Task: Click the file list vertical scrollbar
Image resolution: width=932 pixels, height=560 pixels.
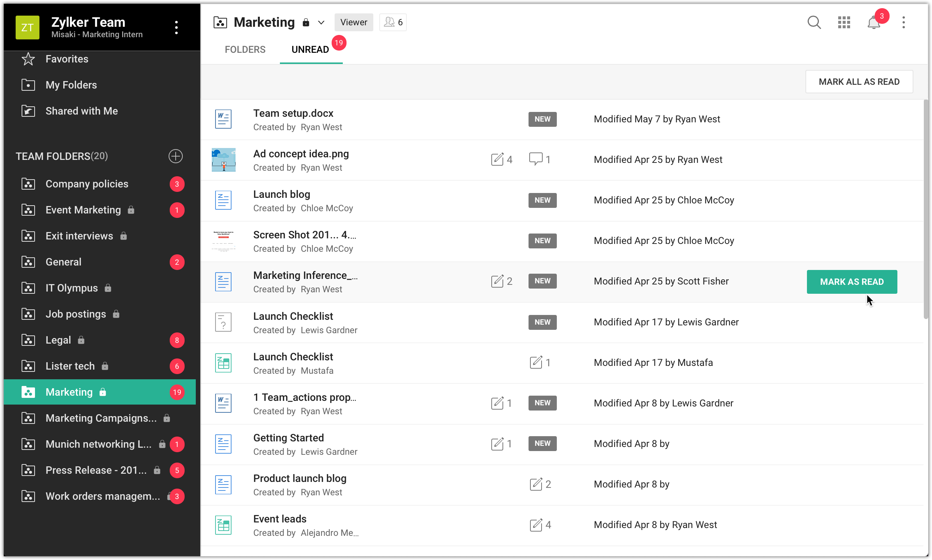Action: pos(925,209)
